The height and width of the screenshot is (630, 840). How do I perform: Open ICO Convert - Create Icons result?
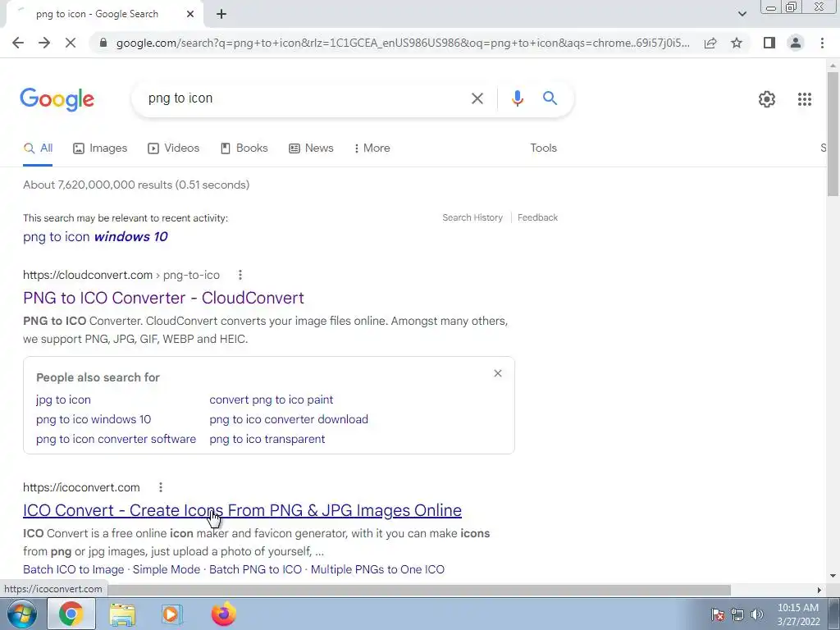242,510
